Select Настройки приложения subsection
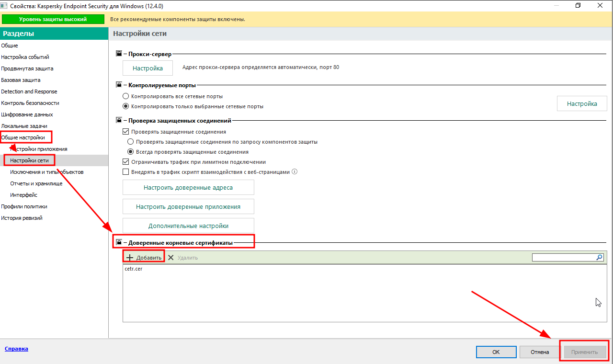Screen dimensions: 613x364 [39, 149]
